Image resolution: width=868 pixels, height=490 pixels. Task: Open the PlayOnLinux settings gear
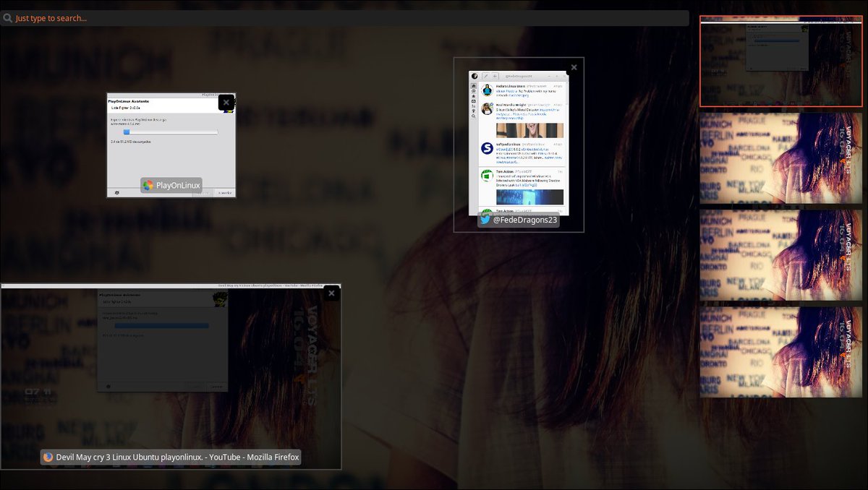116,193
